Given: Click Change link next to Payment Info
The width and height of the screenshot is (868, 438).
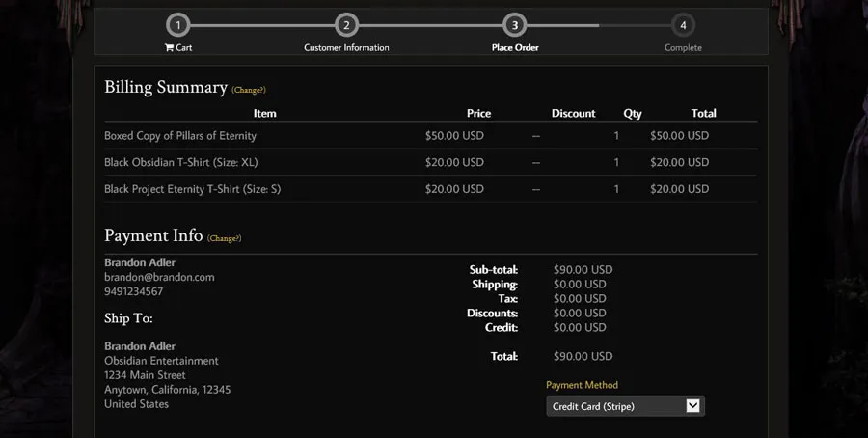Looking at the screenshot, I should click(224, 238).
